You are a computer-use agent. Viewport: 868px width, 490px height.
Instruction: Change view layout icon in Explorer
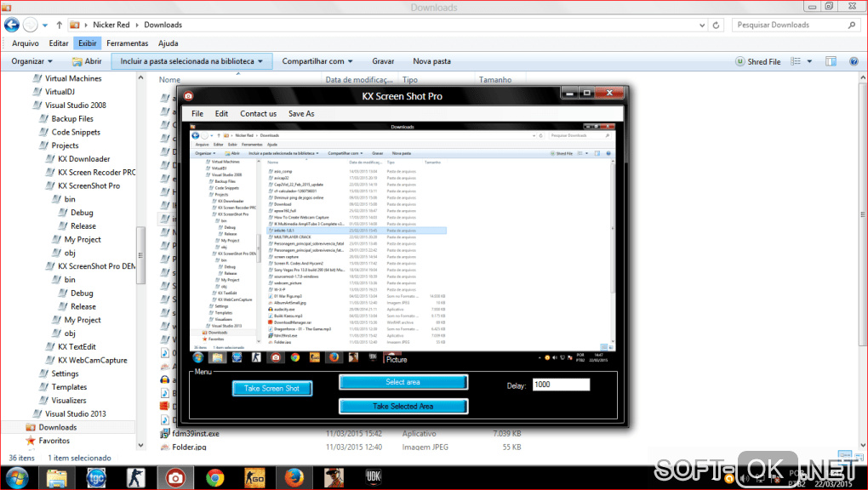[x=796, y=61]
